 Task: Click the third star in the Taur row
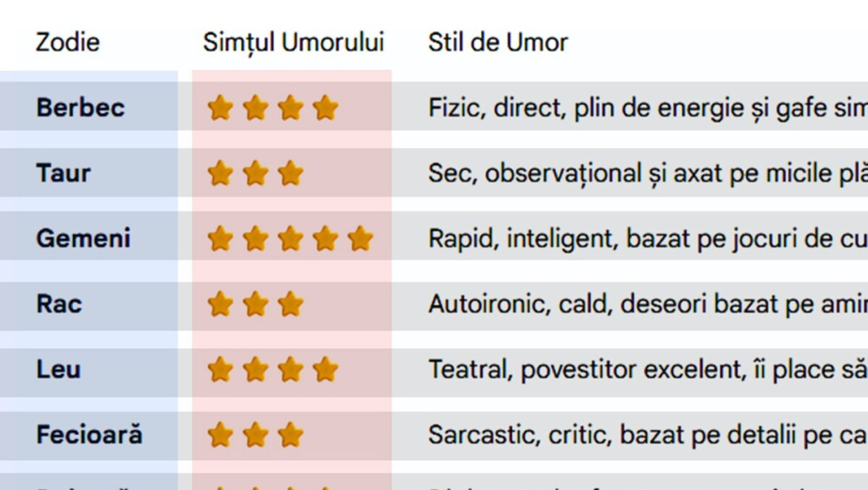point(290,173)
